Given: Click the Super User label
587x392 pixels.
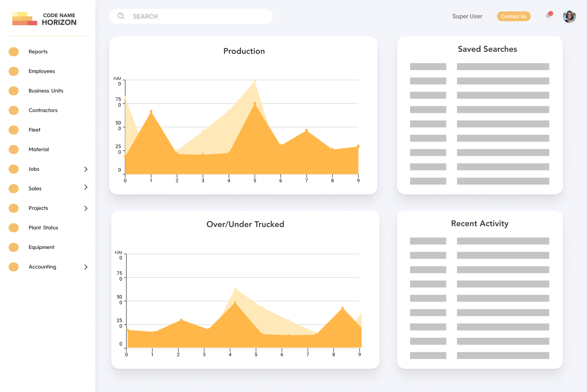Looking at the screenshot, I should click(467, 16).
